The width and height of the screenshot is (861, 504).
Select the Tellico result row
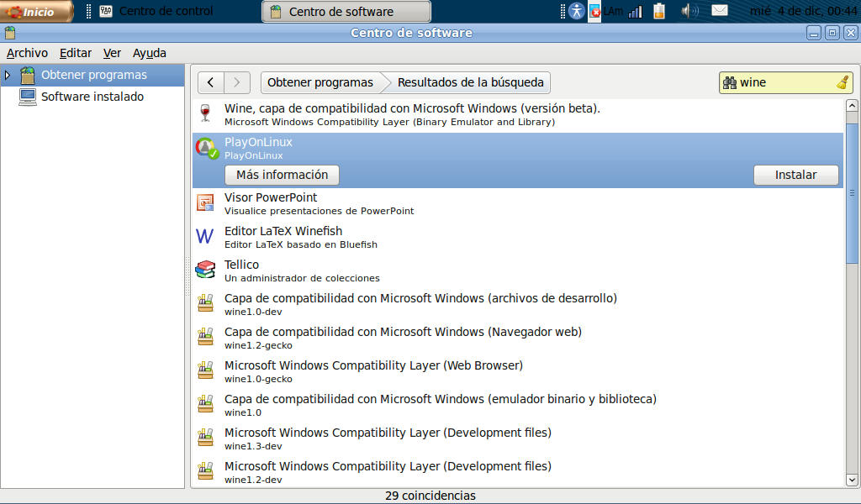[x=518, y=271]
